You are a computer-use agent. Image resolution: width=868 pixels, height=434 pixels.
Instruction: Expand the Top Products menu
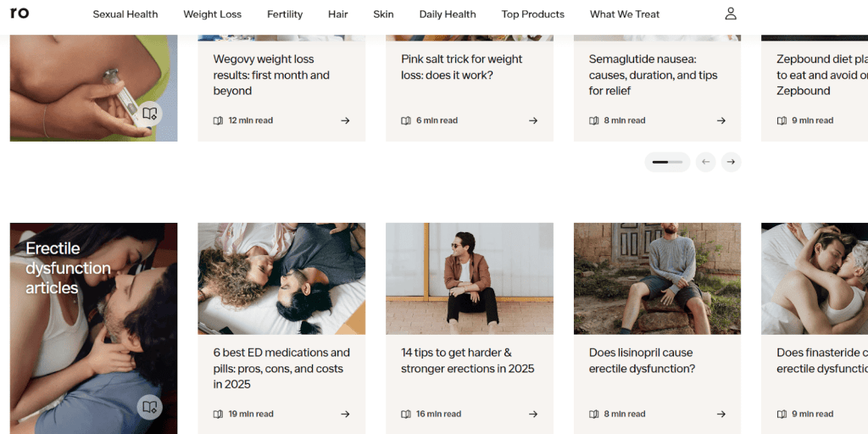click(x=532, y=14)
